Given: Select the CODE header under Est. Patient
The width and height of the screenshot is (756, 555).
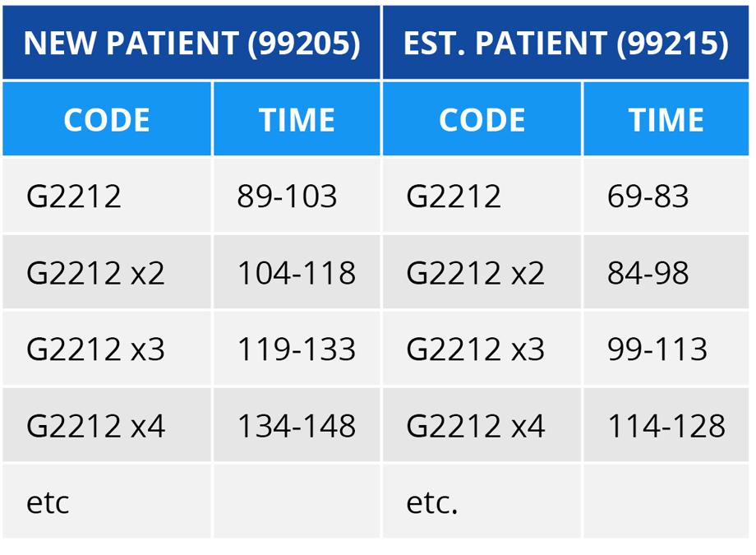Looking at the screenshot, I should click(482, 120).
